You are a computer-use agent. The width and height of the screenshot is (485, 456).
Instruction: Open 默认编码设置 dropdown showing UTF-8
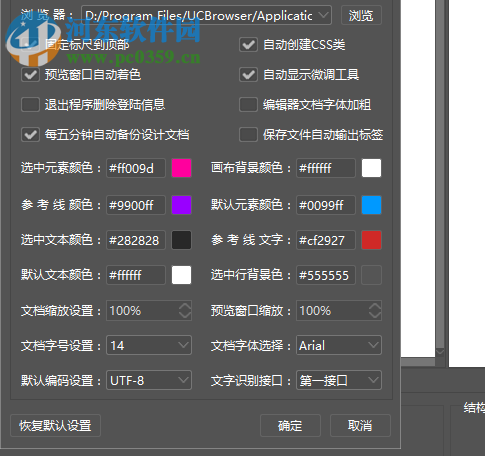coord(149,380)
